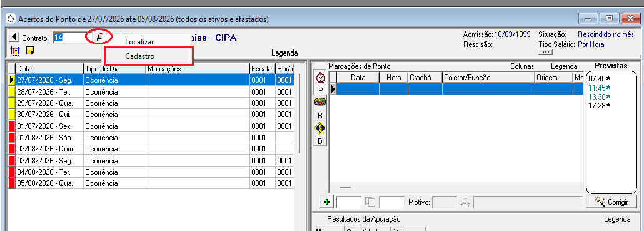Select the 28/07/2026 - Ter. row
The image size is (644, 231).
click(x=151, y=91)
